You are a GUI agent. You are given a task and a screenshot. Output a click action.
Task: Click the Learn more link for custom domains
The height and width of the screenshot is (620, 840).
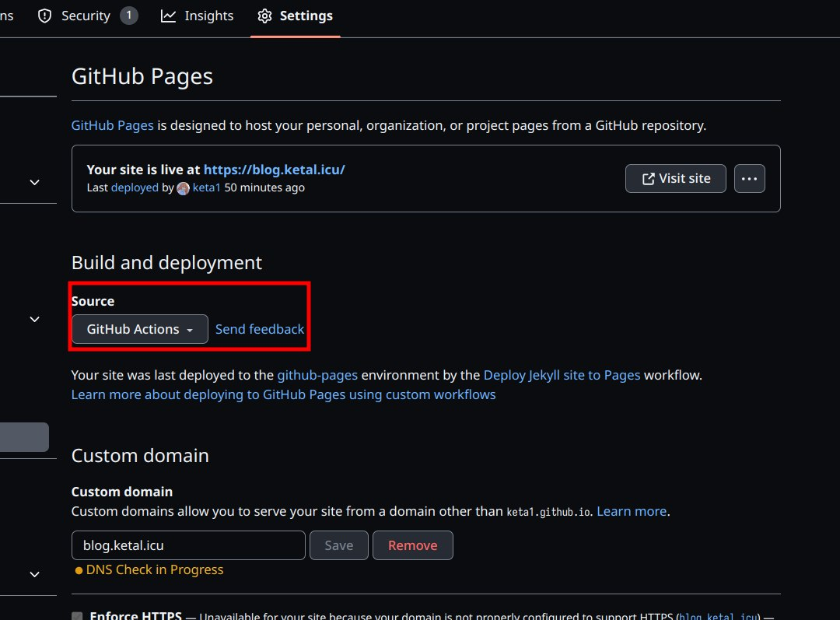click(x=632, y=511)
